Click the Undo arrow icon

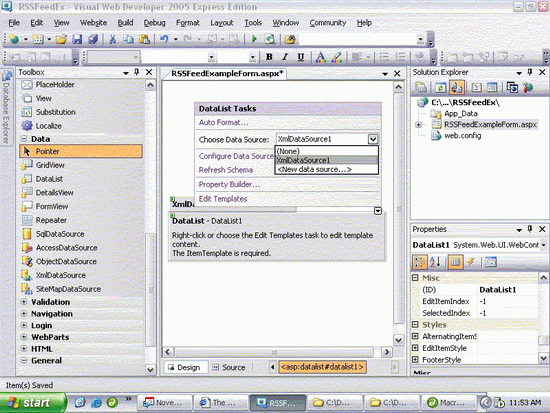[x=164, y=39]
